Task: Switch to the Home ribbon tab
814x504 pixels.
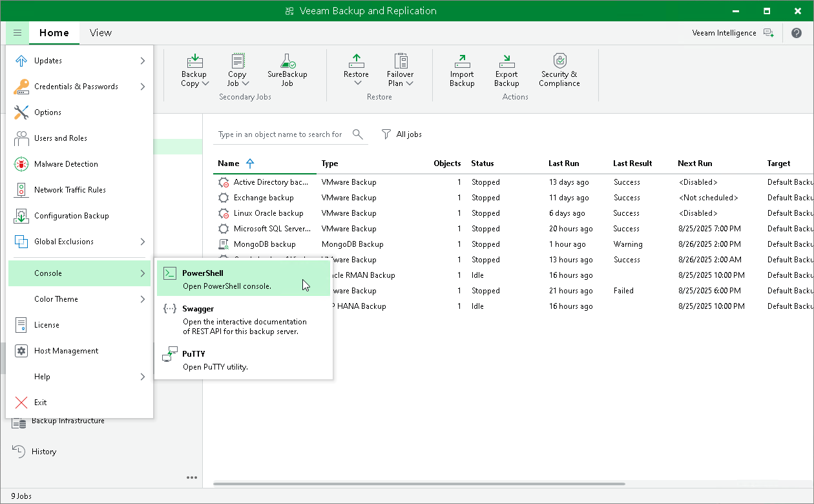Action: tap(54, 33)
